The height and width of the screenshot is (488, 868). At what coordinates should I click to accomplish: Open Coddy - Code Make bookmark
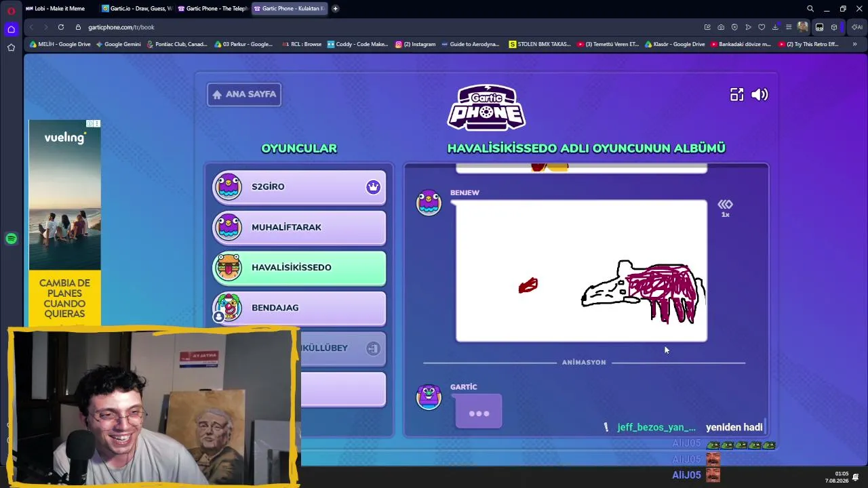357,44
